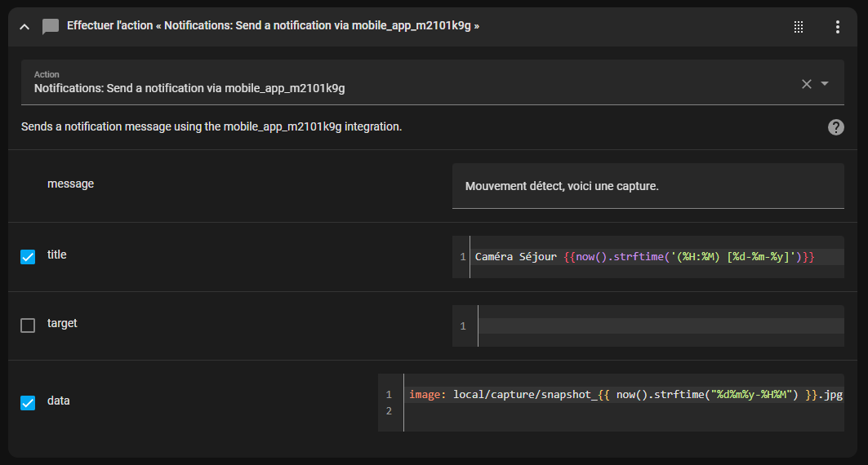
Task: Clear the selected action with X
Action: [x=806, y=83]
